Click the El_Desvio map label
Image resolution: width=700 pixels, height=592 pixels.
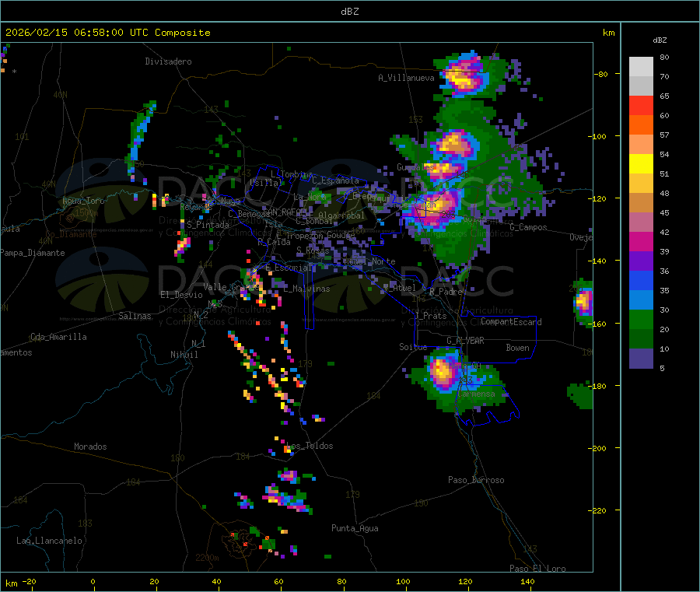(x=182, y=295)
